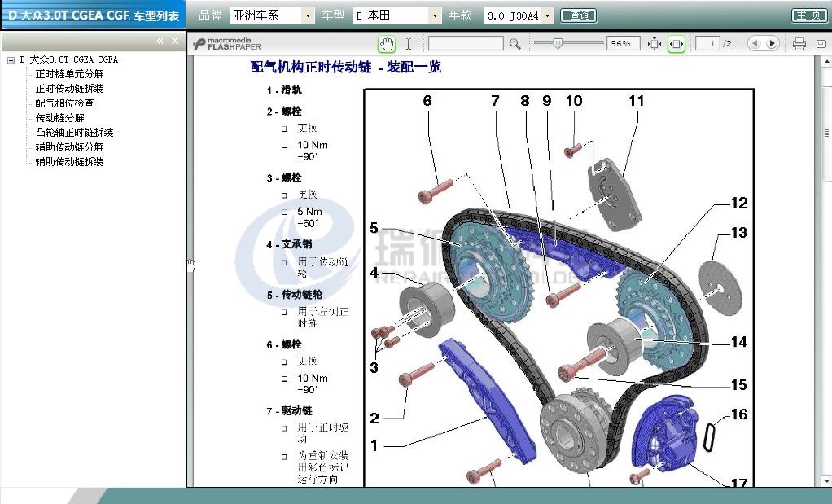Image resolution: width=832 pixels, height=504 pixels.
Task: Click the 查询 search button
Action: pyautogui.click(x=579, y=15)
